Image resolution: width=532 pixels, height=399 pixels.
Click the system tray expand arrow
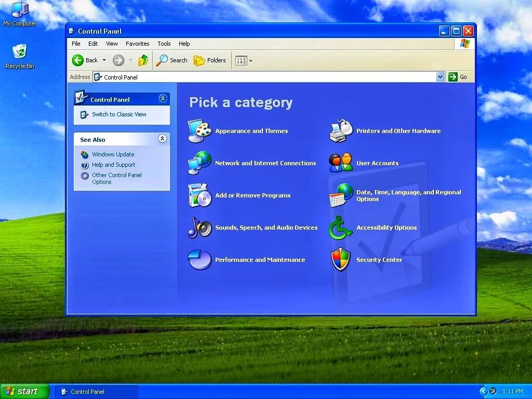483,391
